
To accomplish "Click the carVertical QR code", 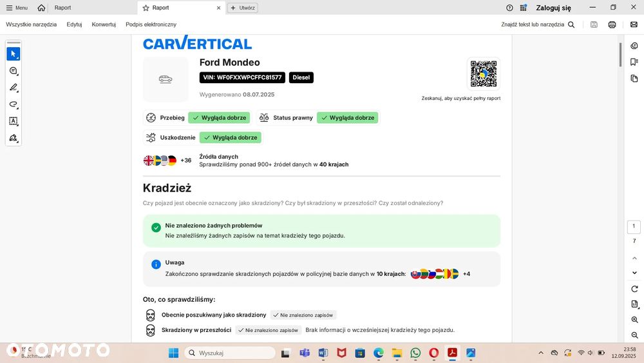I will (484, 74).
